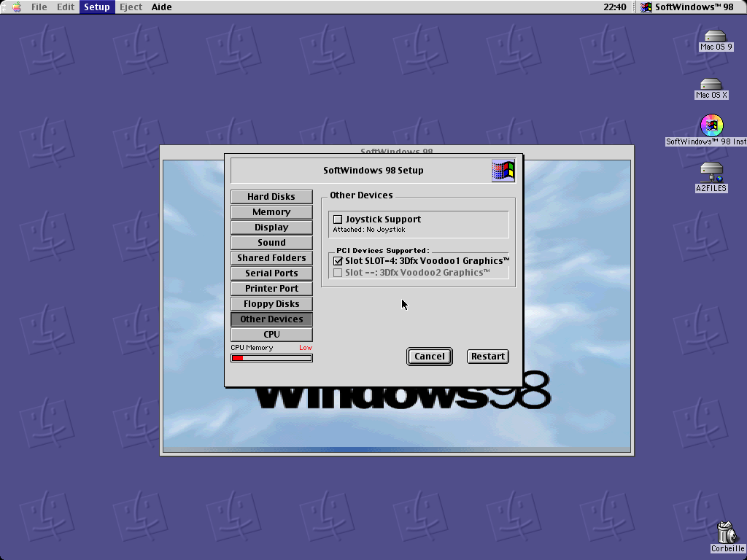747x560 pixels.
Task: Click the red "Low" memory label
Action: coord(306,348)
